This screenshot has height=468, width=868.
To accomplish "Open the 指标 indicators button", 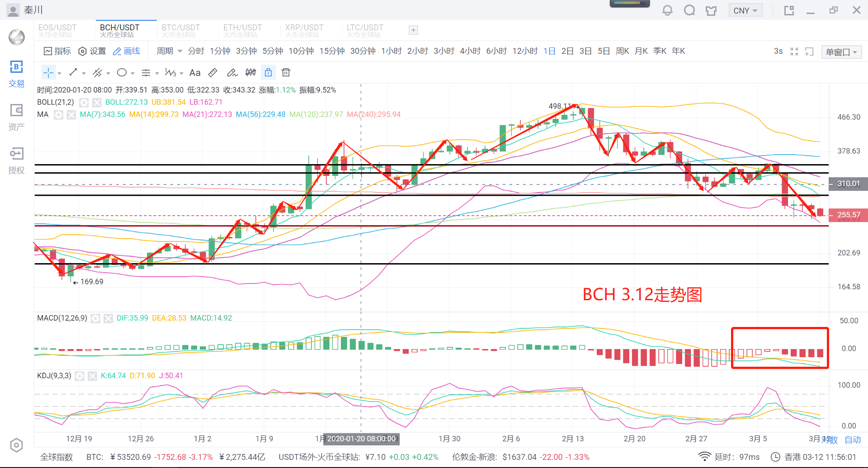I will [57, 51].
